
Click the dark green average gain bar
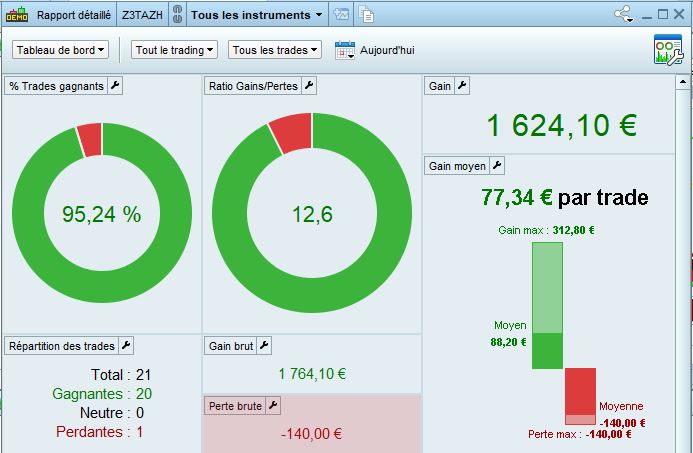tap(547, 350)
